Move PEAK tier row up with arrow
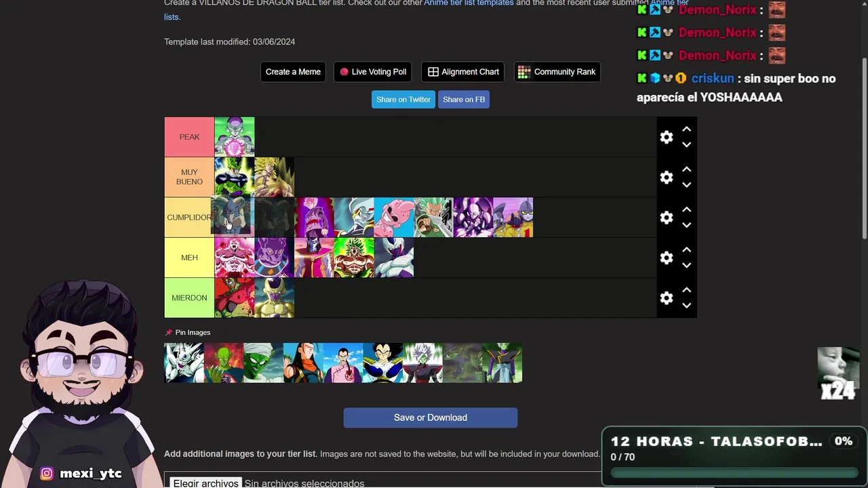 (x=686, y=129)
